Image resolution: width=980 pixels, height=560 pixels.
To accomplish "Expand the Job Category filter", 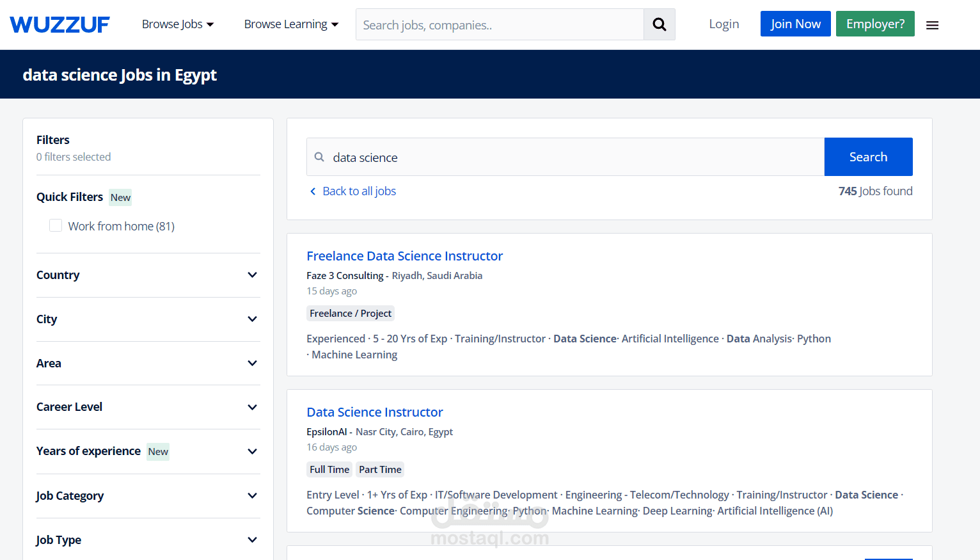I will [x=252, y=496].
